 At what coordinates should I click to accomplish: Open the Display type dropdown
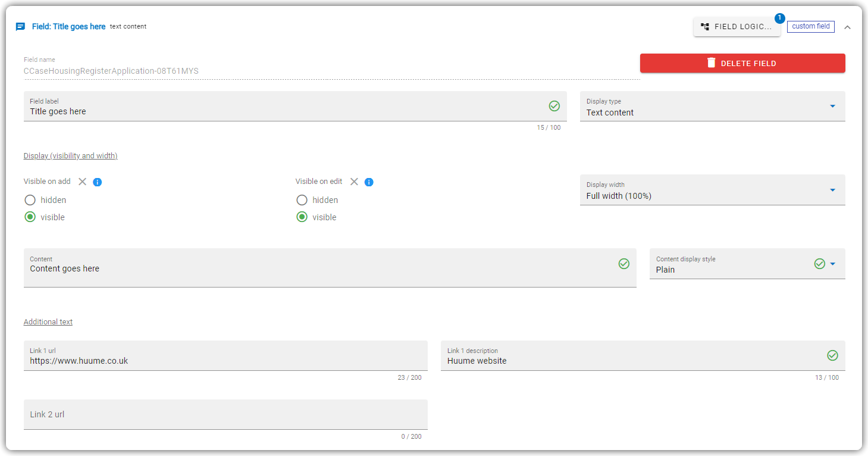click(713, 106)
